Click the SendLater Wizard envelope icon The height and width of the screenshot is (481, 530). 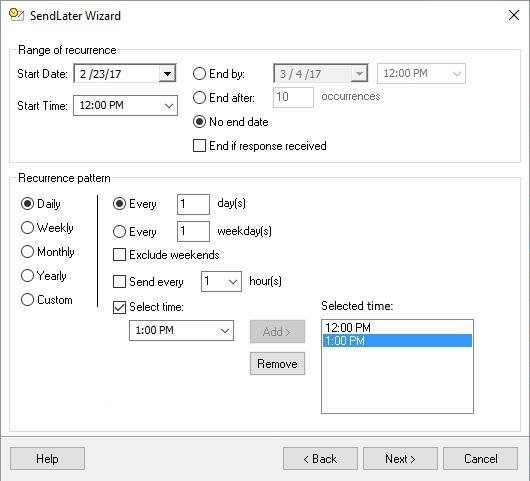(16, 15)
